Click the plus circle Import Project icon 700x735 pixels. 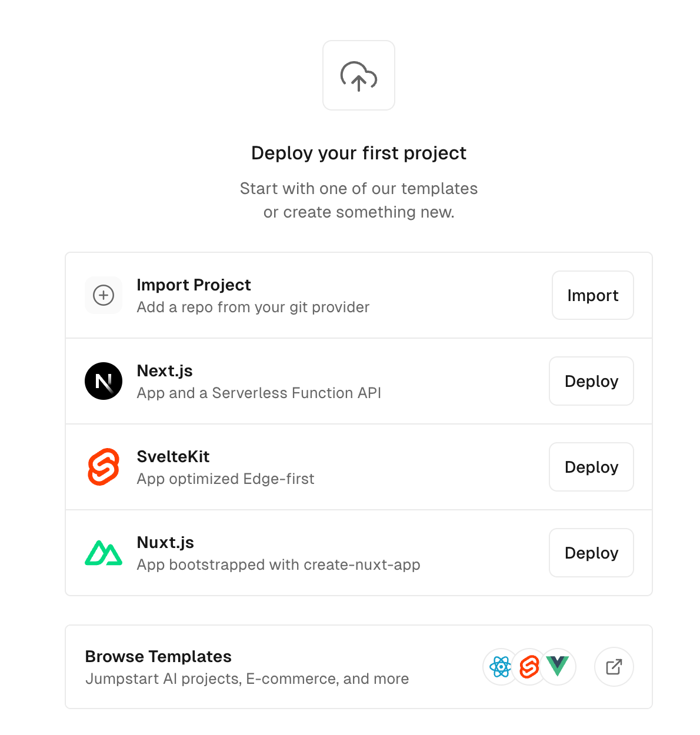tap(104, 295)
